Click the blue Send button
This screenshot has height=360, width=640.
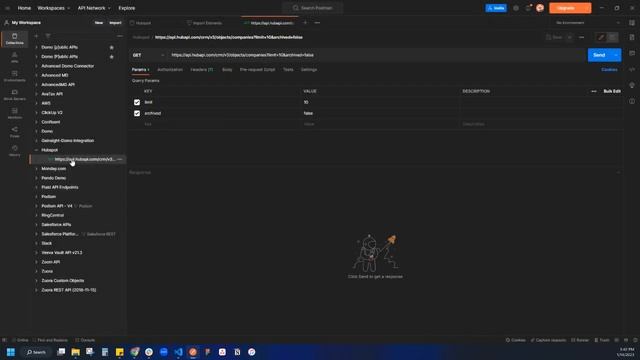point(599,55)
